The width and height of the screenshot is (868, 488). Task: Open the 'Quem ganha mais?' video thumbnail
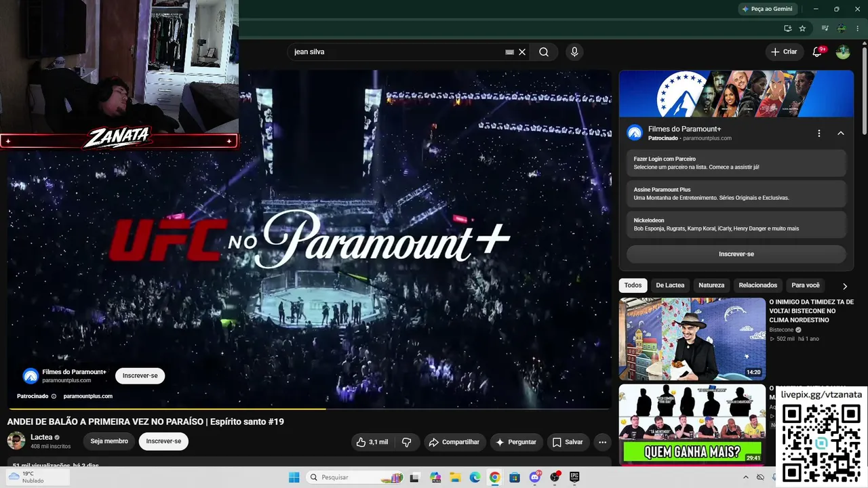pyautogui.click(x=692, y=425)
